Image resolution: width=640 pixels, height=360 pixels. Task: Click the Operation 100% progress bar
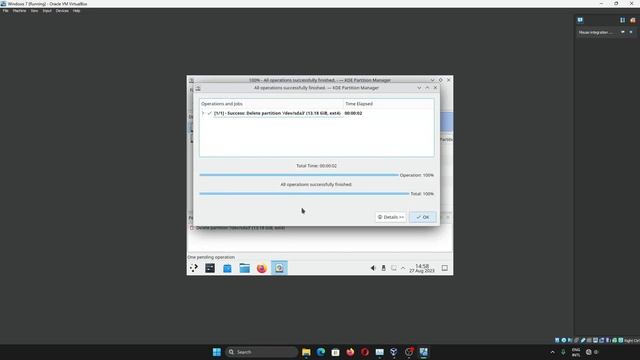[x=299, y=175]
